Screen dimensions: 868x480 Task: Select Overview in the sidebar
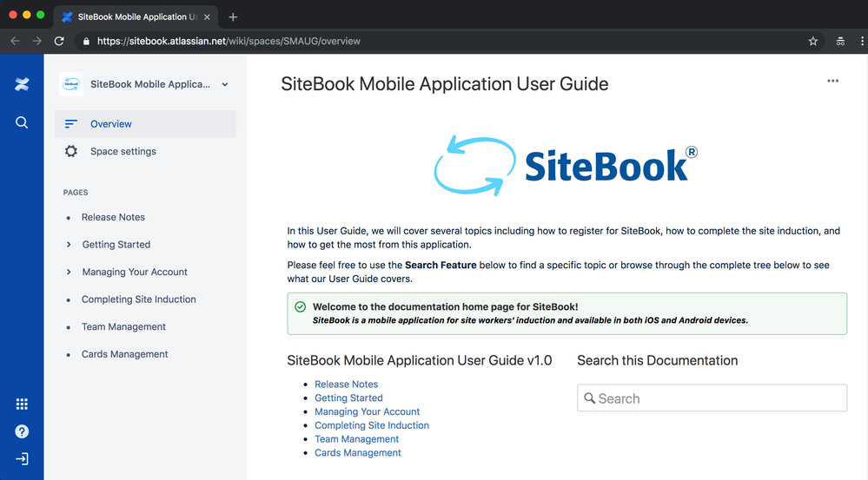tap(145, 124)
